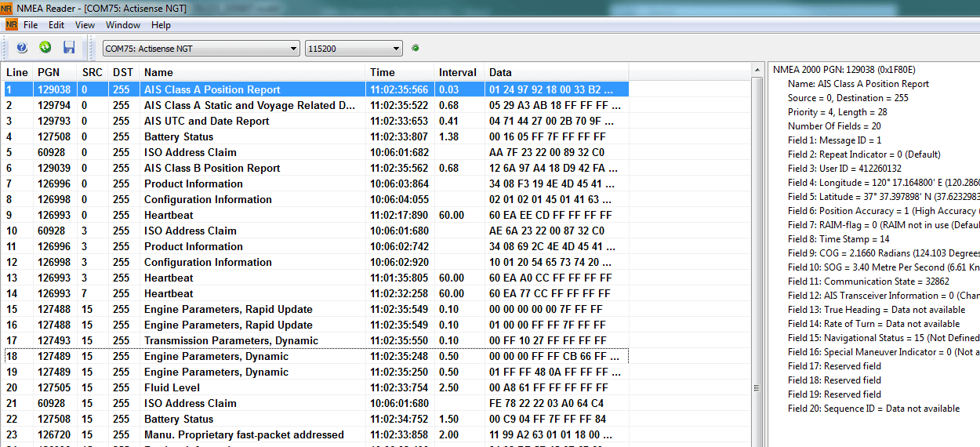
Task: Open the File menu
Action: point(31,25)
